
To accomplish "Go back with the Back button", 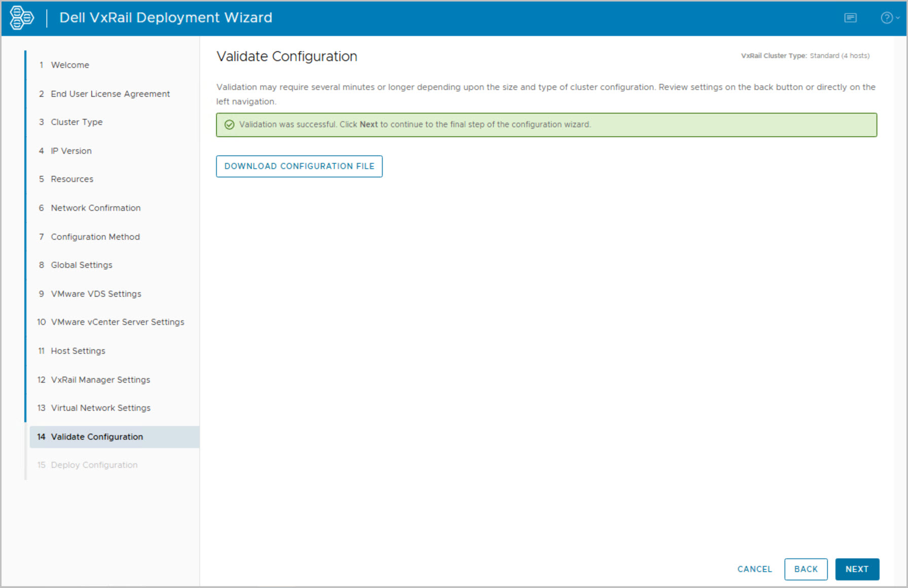I will click(x=806, y=569).
